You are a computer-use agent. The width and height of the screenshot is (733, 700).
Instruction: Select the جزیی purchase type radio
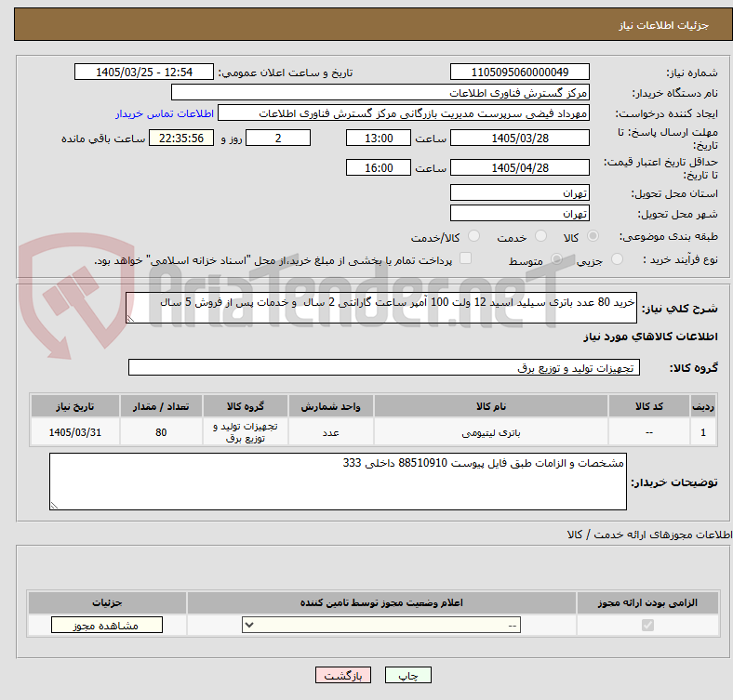tap(617, 259)
